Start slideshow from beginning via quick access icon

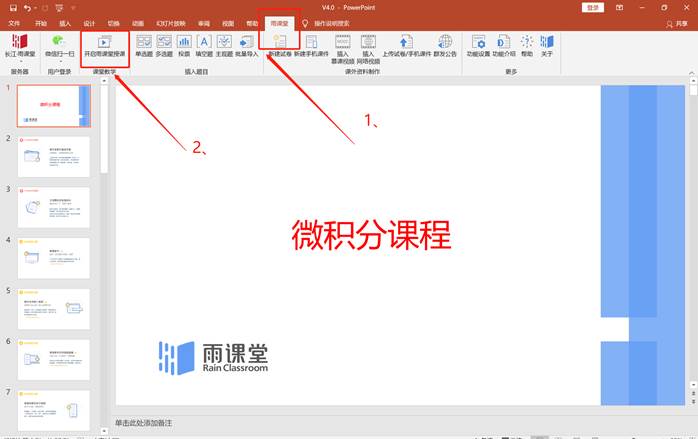[60, 8]
